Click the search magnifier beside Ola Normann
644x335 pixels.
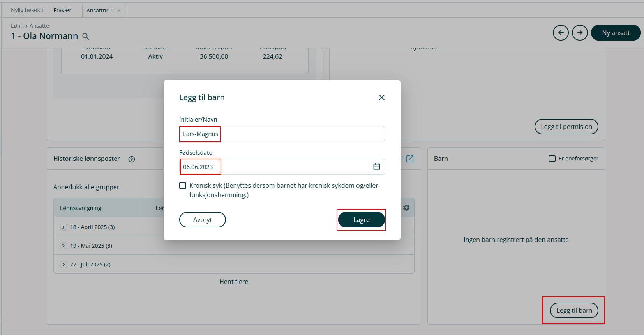click(x=86, y=37)
